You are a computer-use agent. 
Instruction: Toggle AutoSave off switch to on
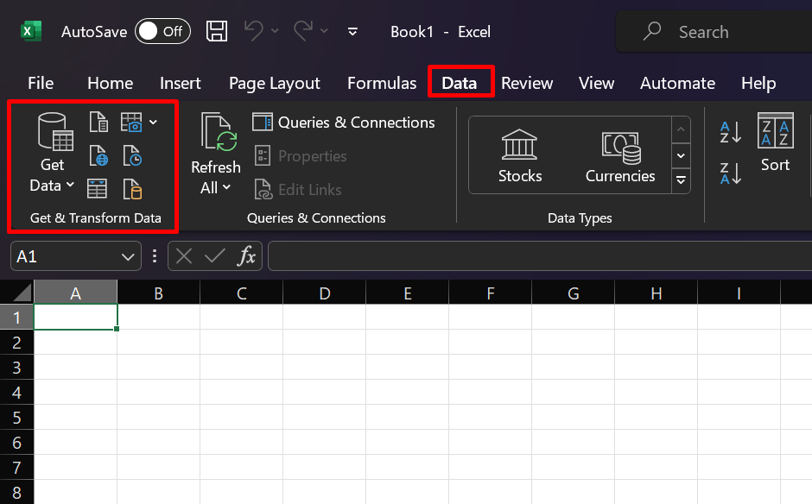point(162,31)
